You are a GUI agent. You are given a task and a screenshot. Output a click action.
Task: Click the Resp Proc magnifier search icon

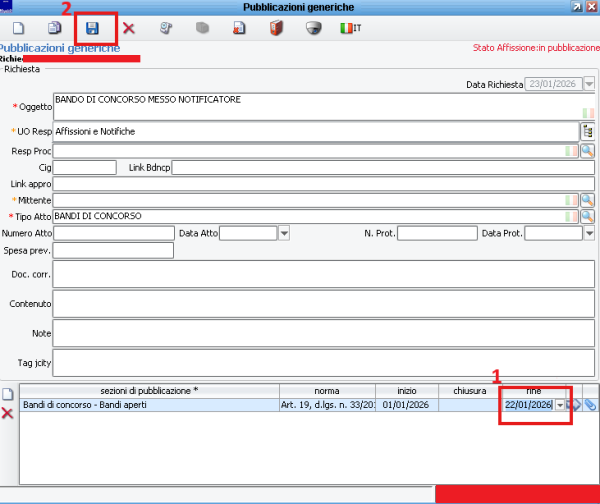coord(587,150)
